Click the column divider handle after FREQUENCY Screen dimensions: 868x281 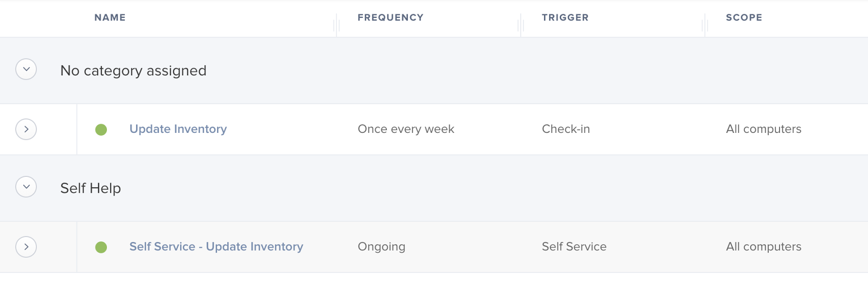(521, 25)
